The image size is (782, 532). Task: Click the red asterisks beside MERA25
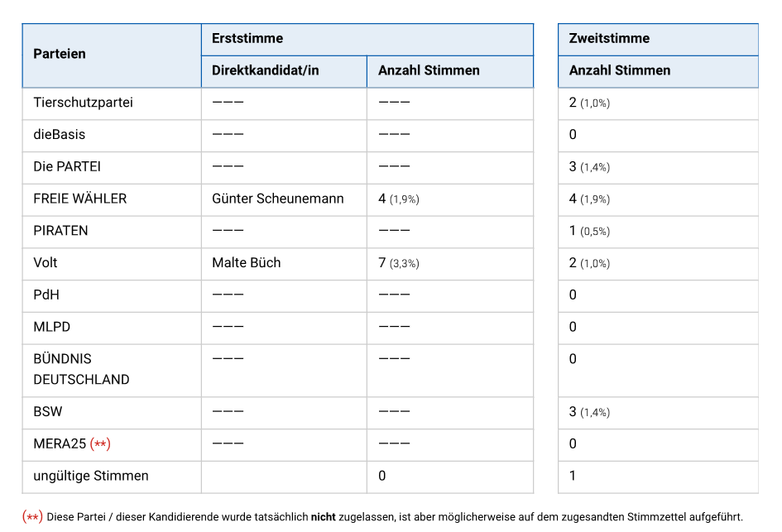point(100,443)
